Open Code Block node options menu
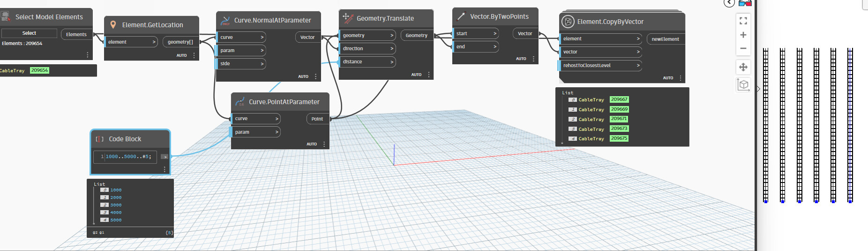This screenshot has height=251, width=868. 165,169
